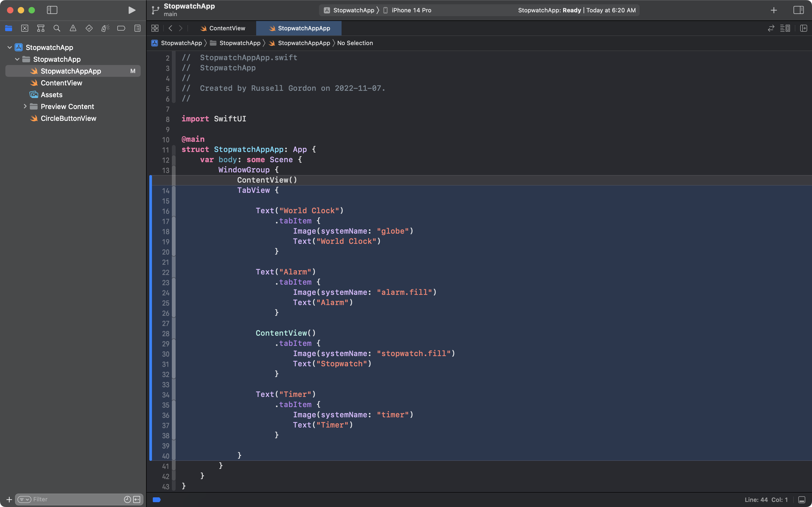Collapse the StopwatchApp group folder
Screen dimensions: 812x507
pos(17,59)
